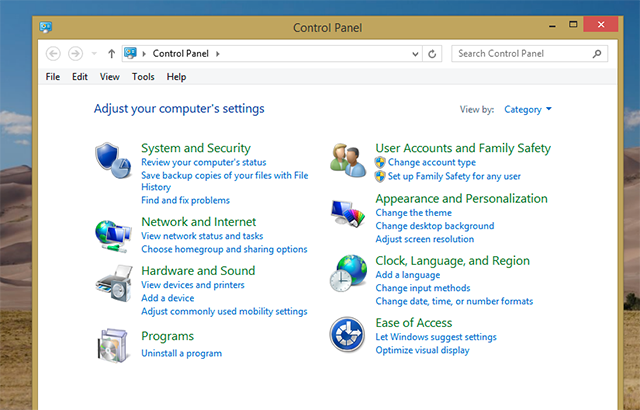Click the User Accounts people icon

(x=349, y=160)
